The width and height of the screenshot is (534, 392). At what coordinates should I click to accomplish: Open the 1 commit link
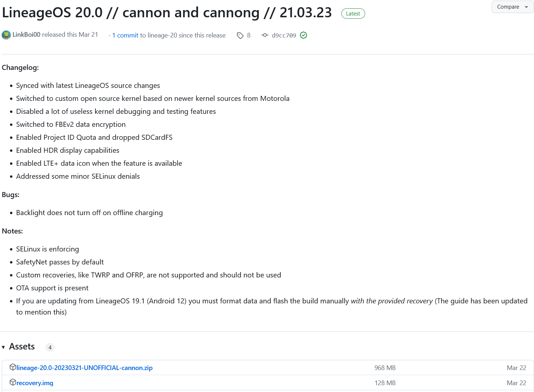click(x=125, y=35)
